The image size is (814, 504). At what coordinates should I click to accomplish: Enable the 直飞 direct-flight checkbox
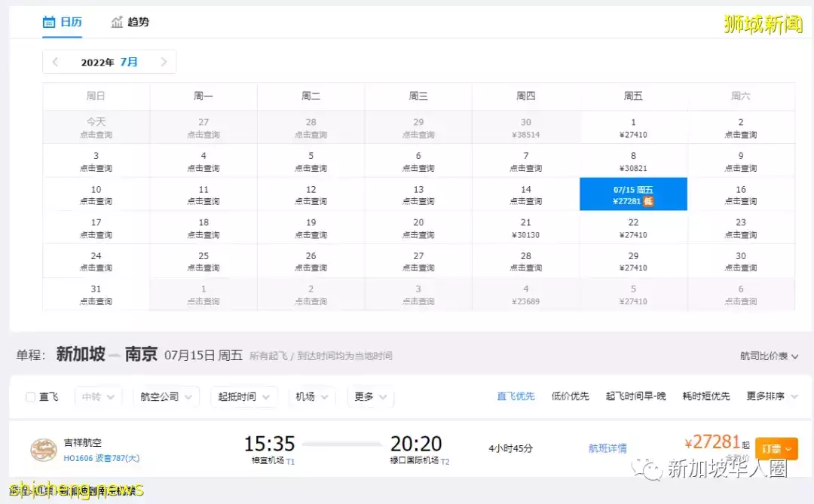[x=29, y=396]
